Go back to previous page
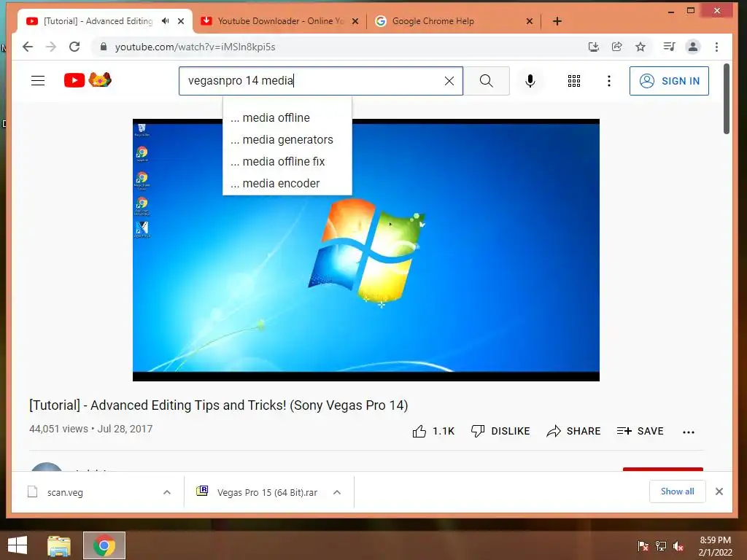 [x=28, y=47]
